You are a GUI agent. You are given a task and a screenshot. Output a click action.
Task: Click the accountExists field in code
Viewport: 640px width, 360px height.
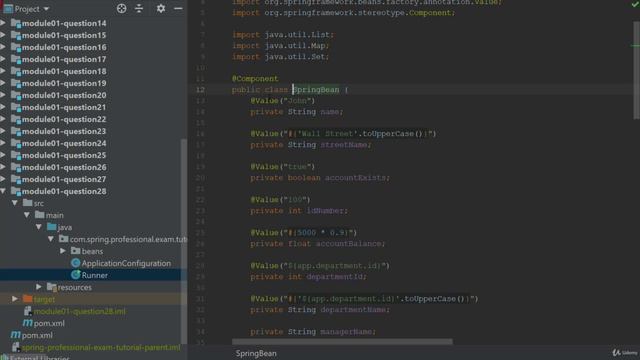point(356,178)
